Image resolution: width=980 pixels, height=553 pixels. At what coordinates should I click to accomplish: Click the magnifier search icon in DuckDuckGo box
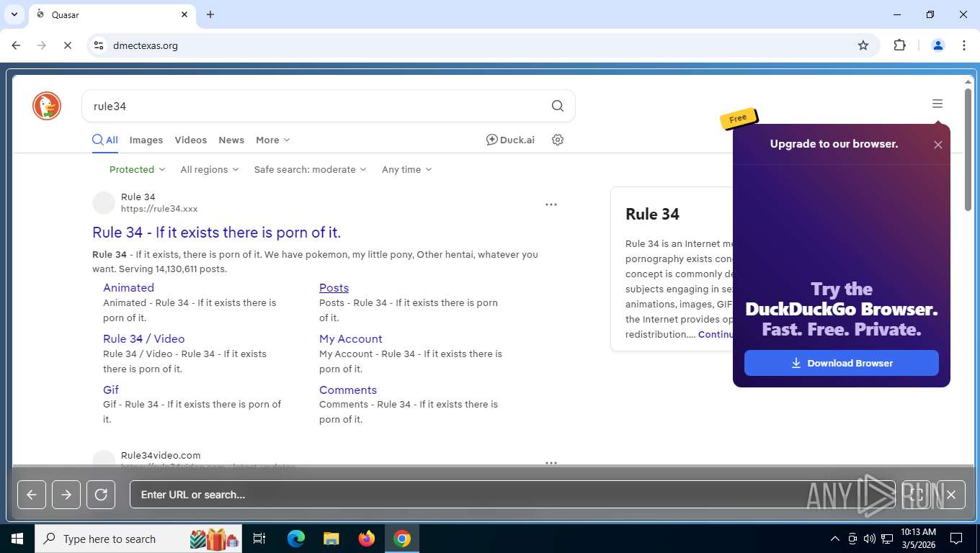tap(558, 106)
